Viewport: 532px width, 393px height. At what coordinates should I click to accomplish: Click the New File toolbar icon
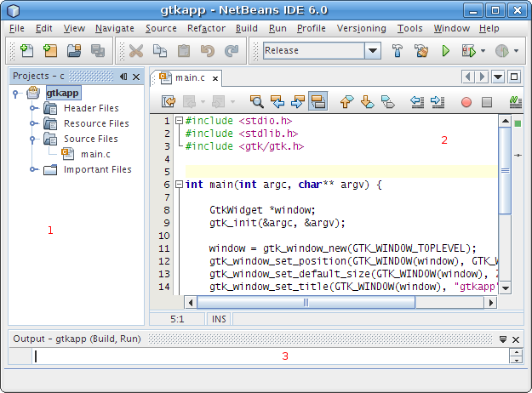pyautogui.click(x=26, y=51)
